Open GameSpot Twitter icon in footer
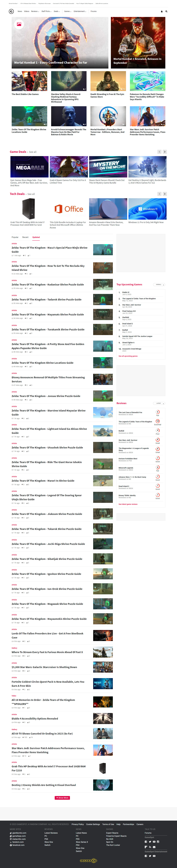Viewport: 177px width, 868px height. 150,842
